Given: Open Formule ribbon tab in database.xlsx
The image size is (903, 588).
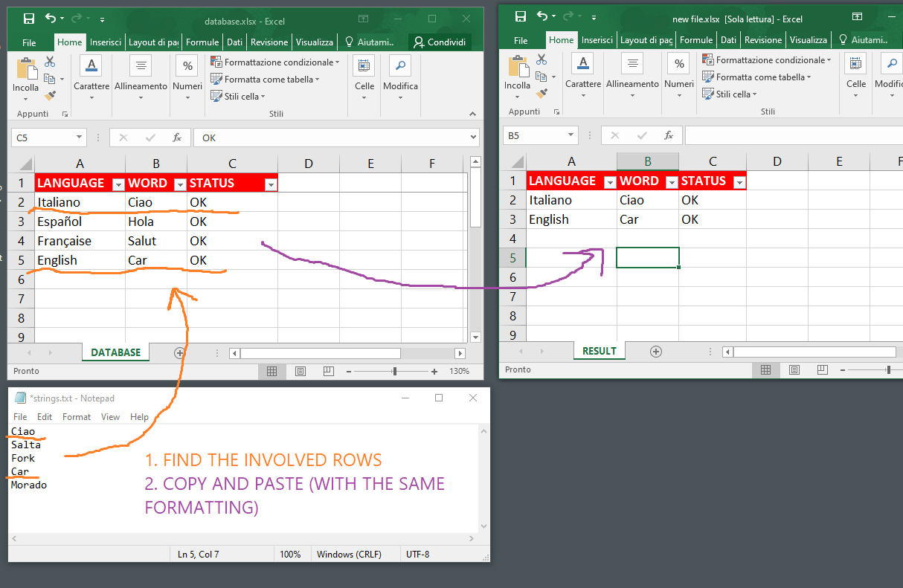Looking at the screenshot, I should click(202, 42).
